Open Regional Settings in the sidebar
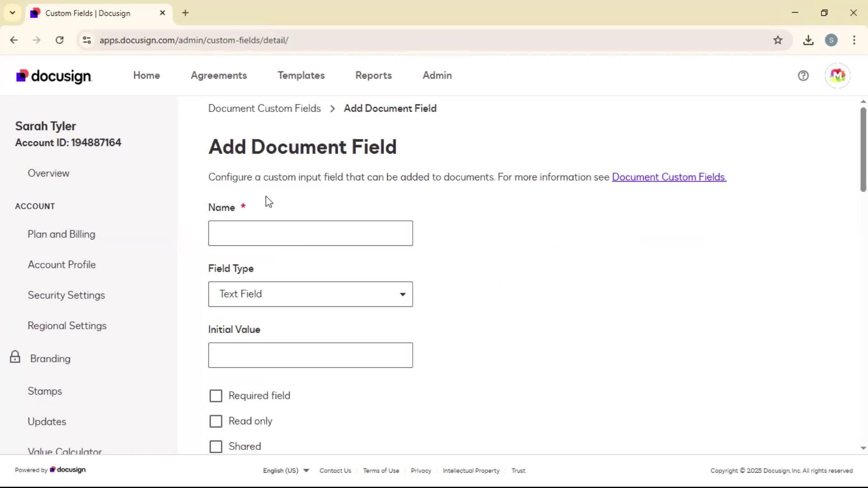The image size is (868, 488). coord(67,326)
